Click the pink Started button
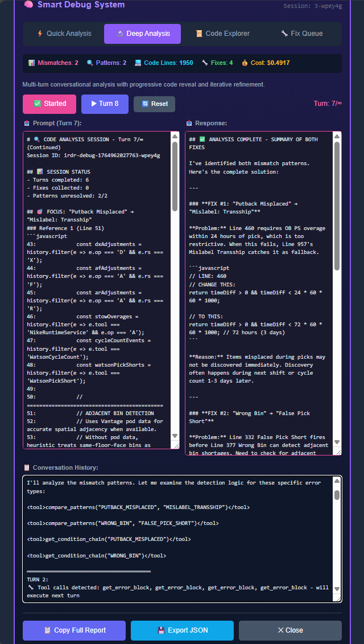Viewport: 364px width, 644px height. pyautogui.click(x=49, y=104)
